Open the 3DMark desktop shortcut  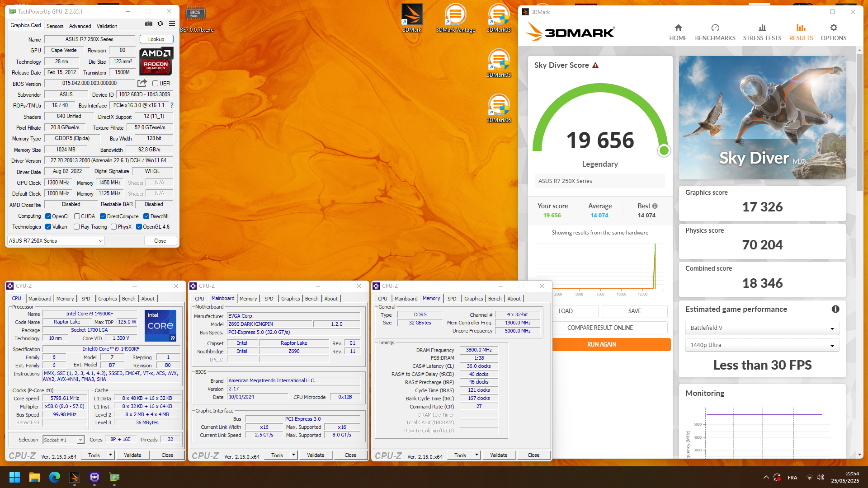click(412, 18)
